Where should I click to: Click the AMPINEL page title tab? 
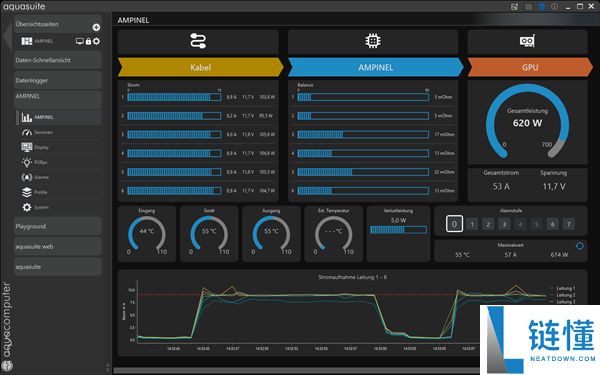[133, 20]
